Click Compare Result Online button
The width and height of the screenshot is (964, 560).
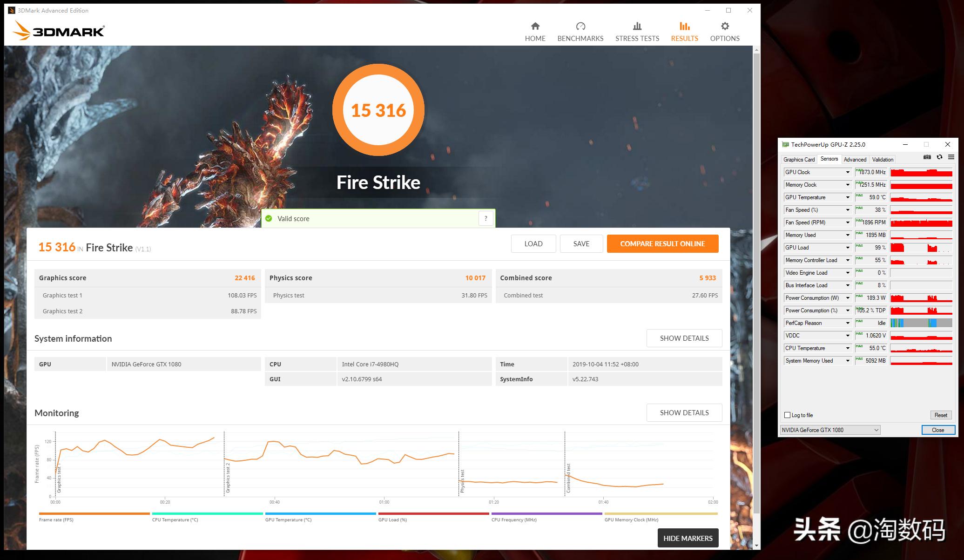pos(662,244)
